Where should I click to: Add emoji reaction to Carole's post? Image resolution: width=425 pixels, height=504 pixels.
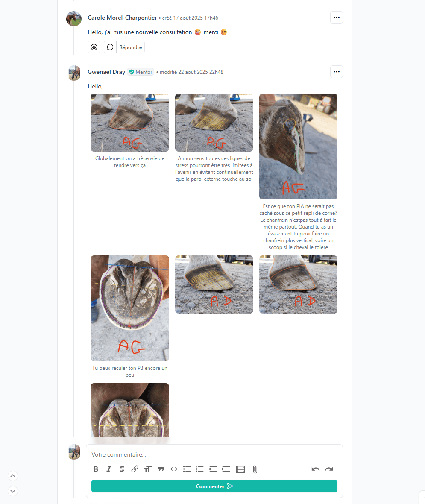94,47
